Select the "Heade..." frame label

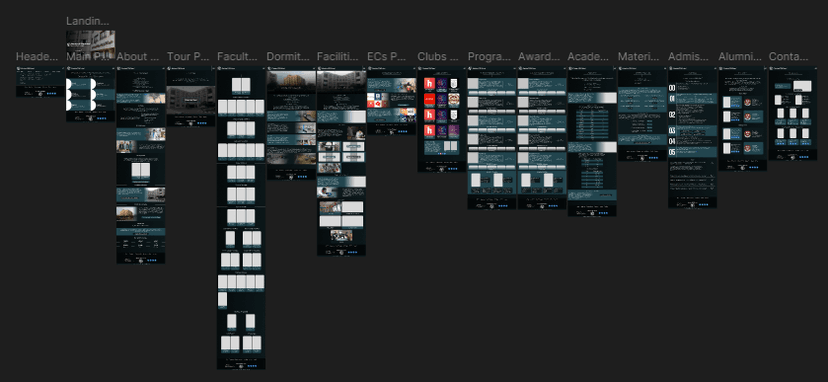click(37, 57)
